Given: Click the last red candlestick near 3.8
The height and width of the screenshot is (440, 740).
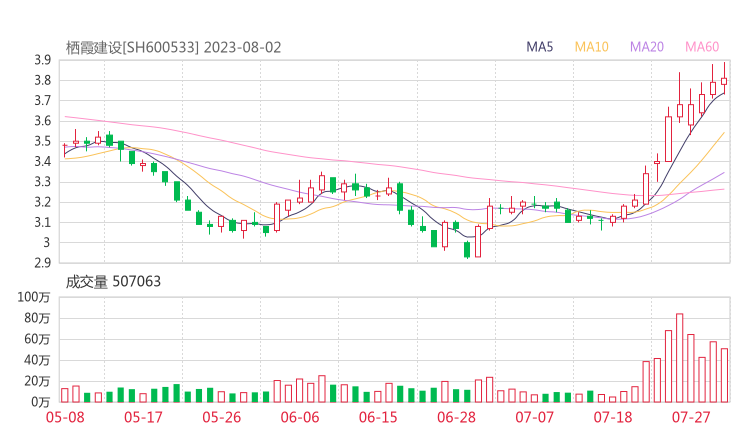Looking at the screenshot, I should [x=724, y=81].
